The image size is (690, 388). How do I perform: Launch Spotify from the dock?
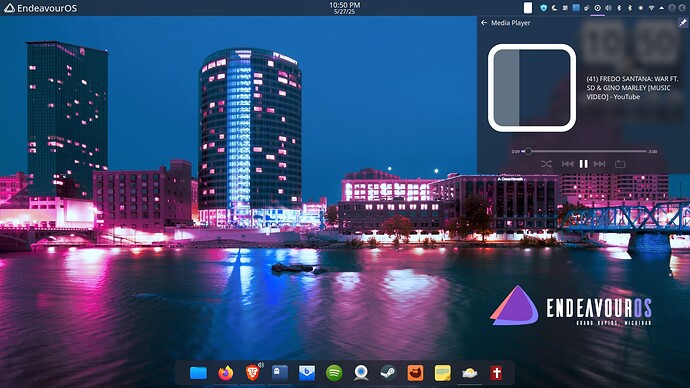(x=334, y=373)
